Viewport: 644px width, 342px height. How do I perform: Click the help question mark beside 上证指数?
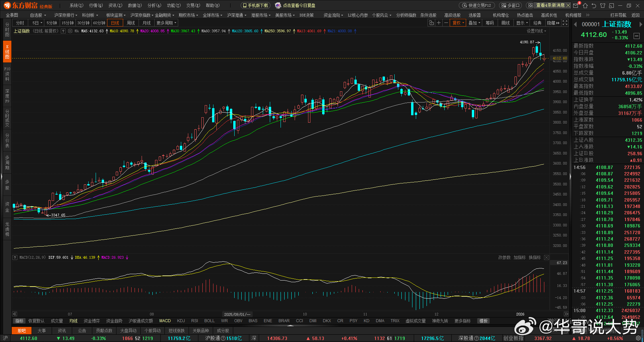point(63,31)
